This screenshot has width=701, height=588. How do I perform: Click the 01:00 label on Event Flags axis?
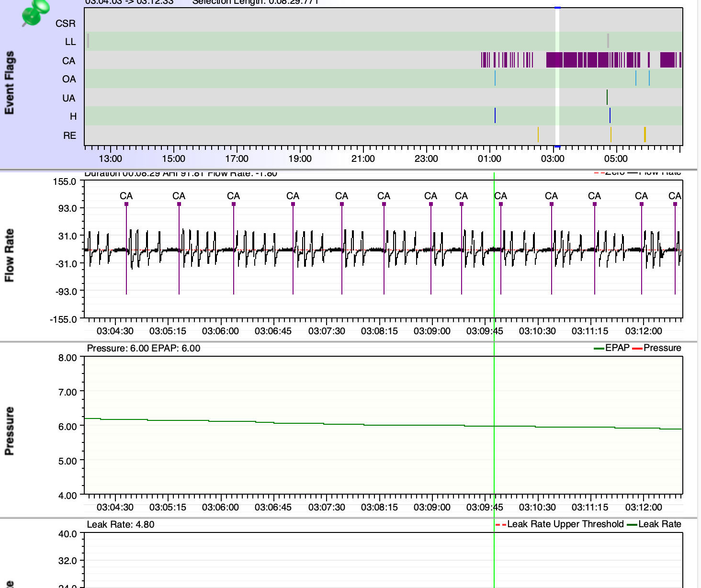489,158
